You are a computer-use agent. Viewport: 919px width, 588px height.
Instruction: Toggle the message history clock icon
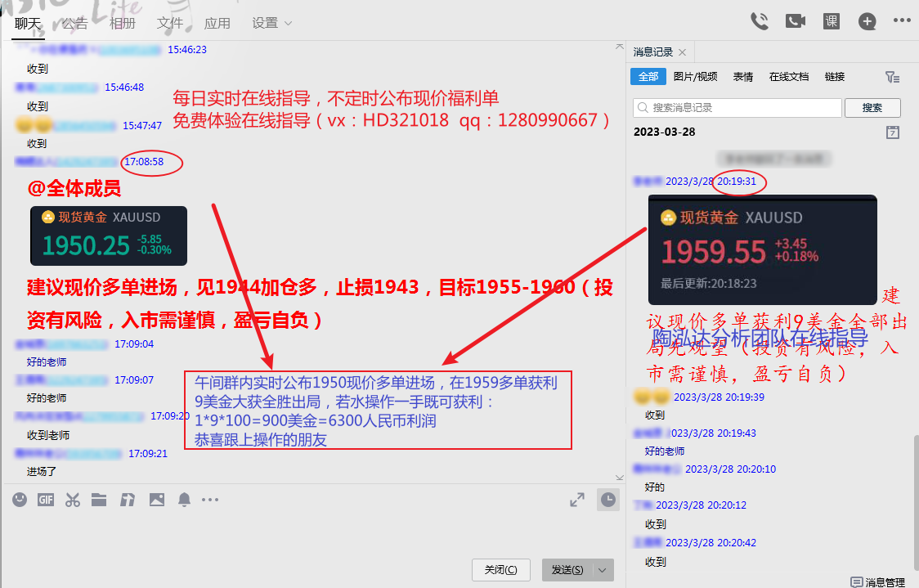tap(608, 500)
